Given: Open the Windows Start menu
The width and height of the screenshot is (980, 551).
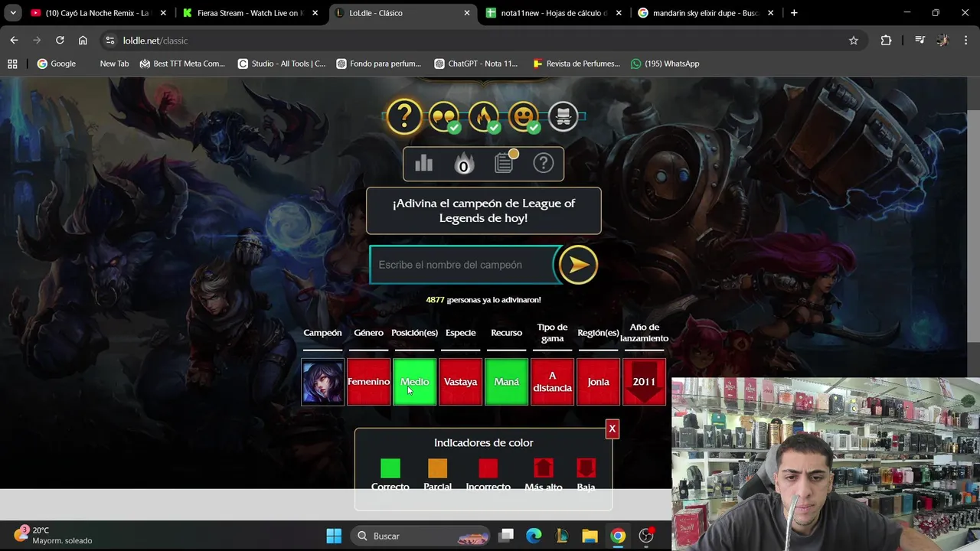Looking at the screenshot, I should pyautogui.click(x=334, y=536).
